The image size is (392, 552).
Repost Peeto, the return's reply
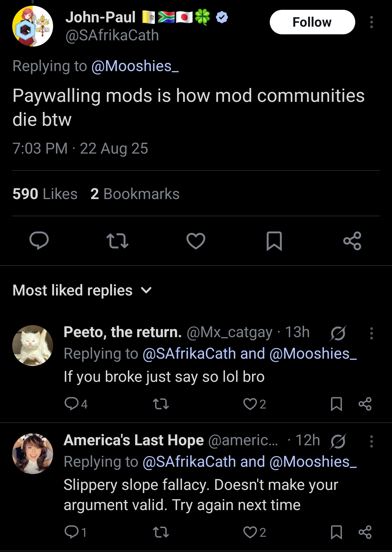161,404
